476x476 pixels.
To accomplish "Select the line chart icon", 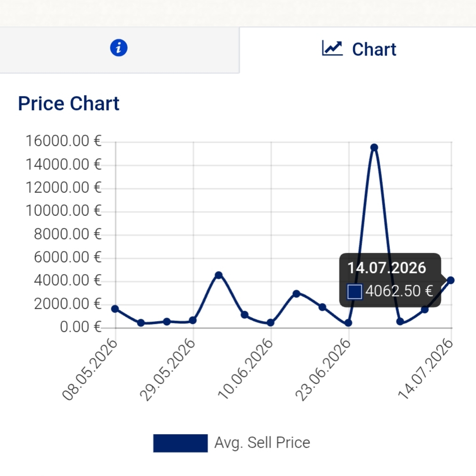I will 332,48.
